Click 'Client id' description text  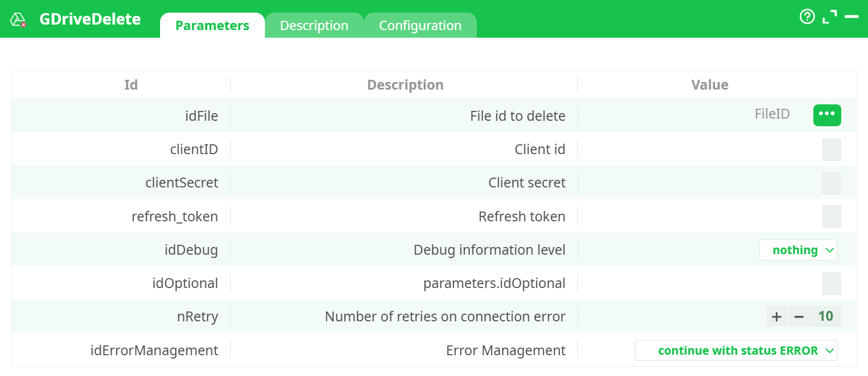[540, 149]
